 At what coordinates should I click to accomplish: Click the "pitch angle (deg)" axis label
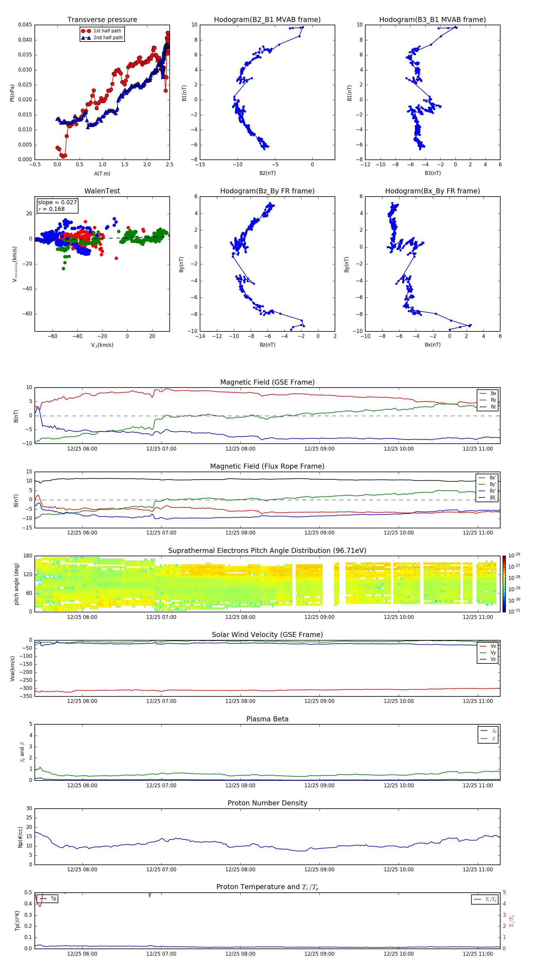(x=16, y=584)
